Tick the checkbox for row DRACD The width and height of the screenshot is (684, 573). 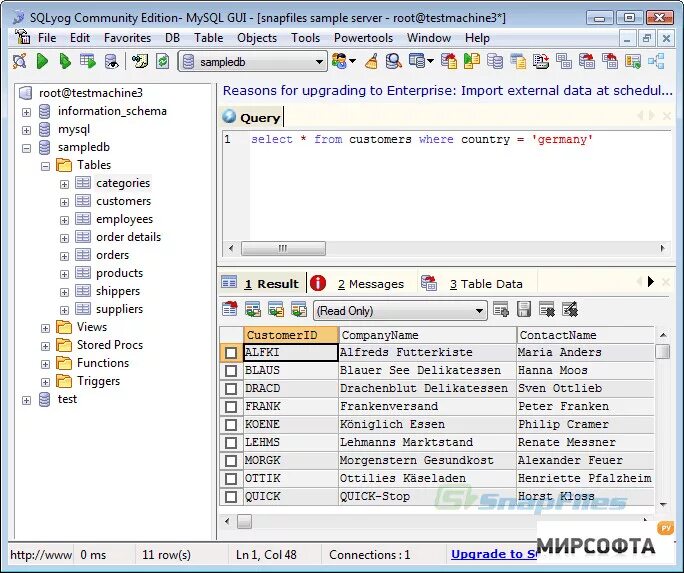click(x=231, y=389)
